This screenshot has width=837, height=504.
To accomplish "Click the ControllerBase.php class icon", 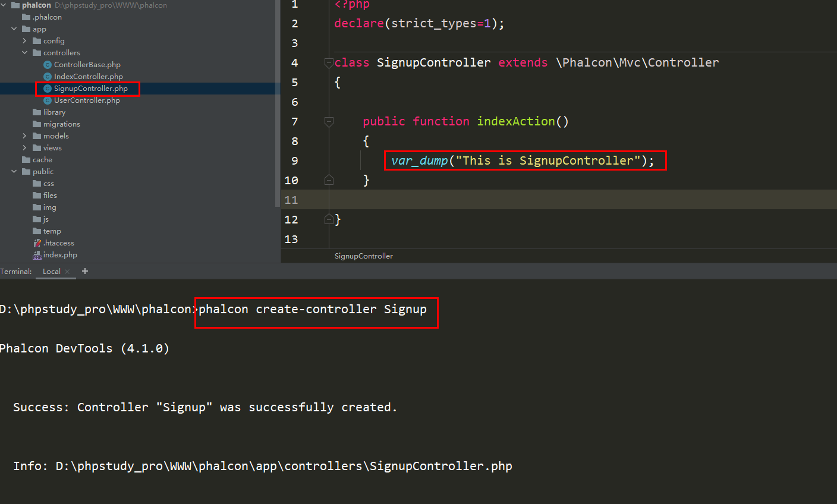I will click(x=48, y=65).
